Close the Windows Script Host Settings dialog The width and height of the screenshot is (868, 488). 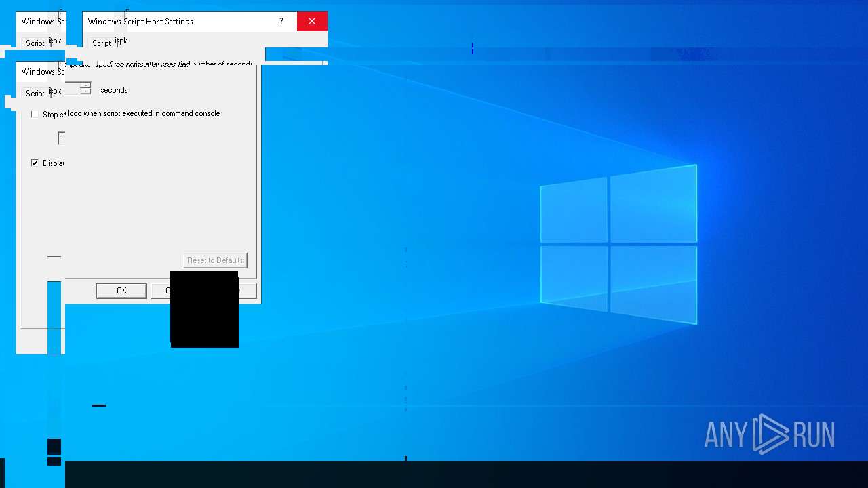pos(312,22)
